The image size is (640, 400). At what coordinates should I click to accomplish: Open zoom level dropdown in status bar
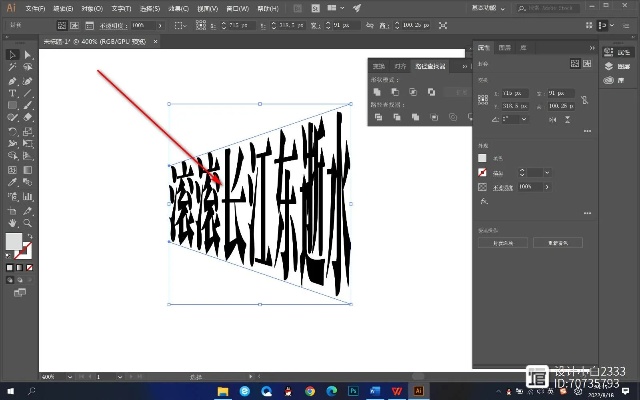click(70, 377)
